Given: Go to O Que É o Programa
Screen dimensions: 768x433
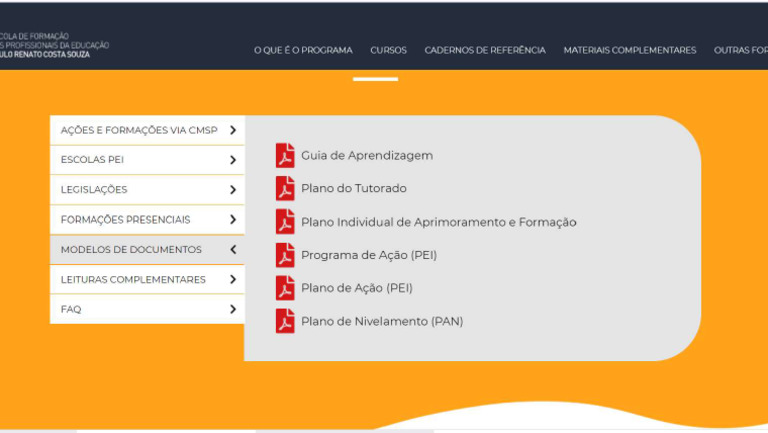Looking at the screenshot, I should (303, 50).
